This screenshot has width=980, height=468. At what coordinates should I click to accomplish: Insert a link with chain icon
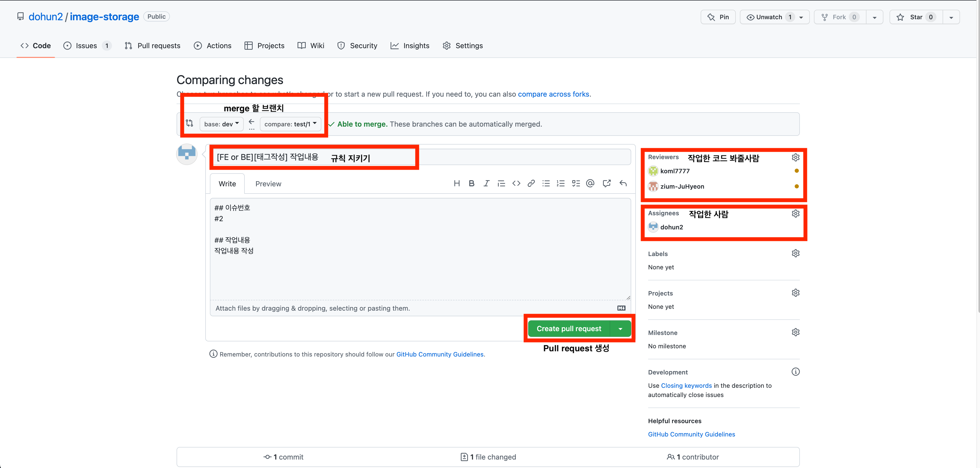coord(531,184)
